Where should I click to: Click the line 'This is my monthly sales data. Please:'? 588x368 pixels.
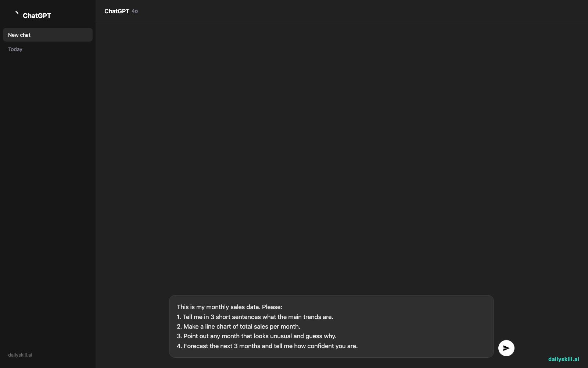(x=229, y=307)
